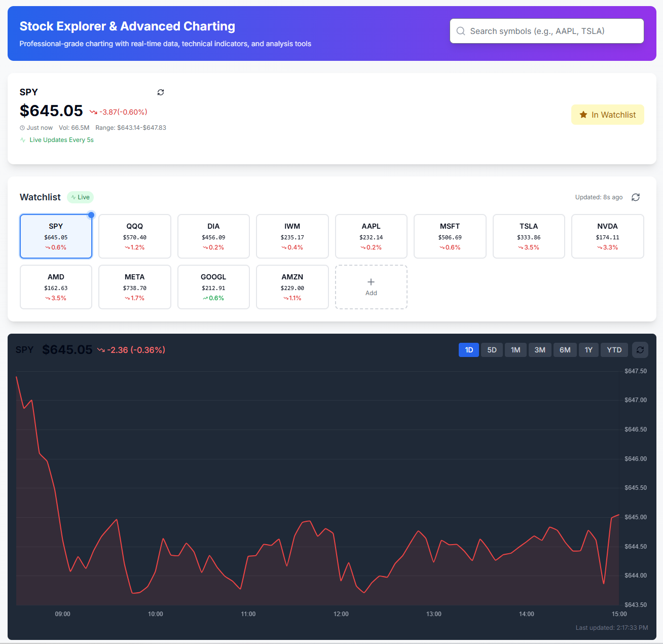Select YTD chart period
Viewport: 663px width, 644px height.
click(614, 350)
